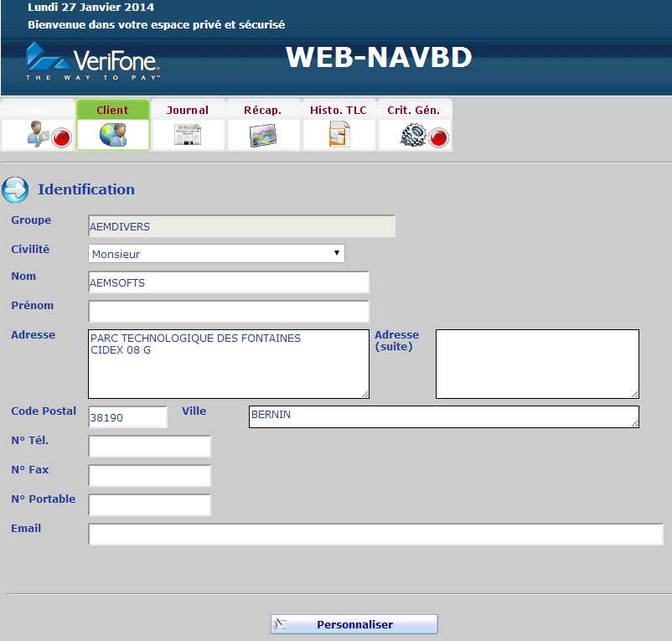Focus the Prénom text field

228,312
